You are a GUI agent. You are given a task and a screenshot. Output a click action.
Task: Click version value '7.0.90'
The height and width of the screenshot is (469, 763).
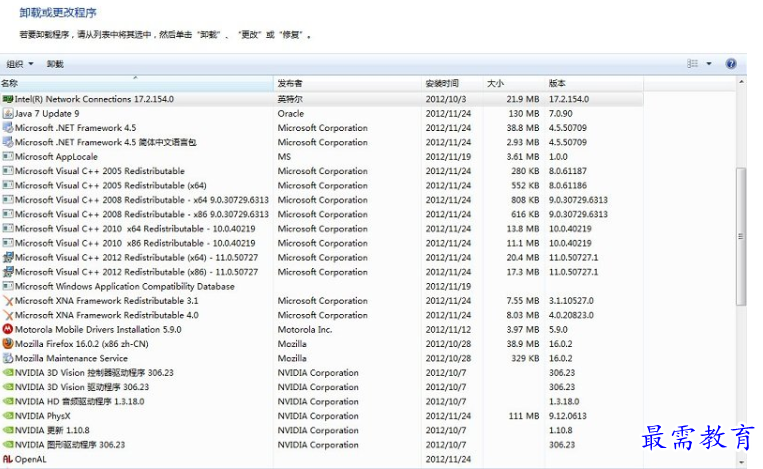point(561,113)
